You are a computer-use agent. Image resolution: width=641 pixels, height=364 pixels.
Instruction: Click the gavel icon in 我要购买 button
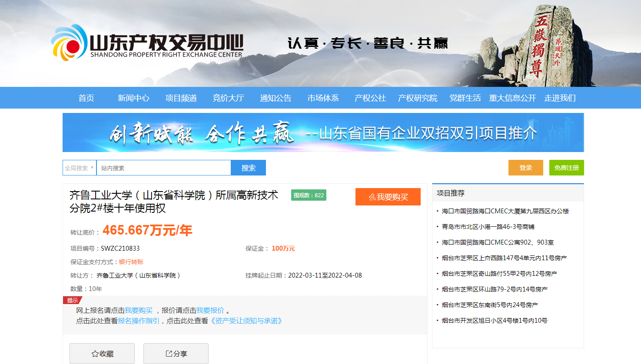point(372,197)
